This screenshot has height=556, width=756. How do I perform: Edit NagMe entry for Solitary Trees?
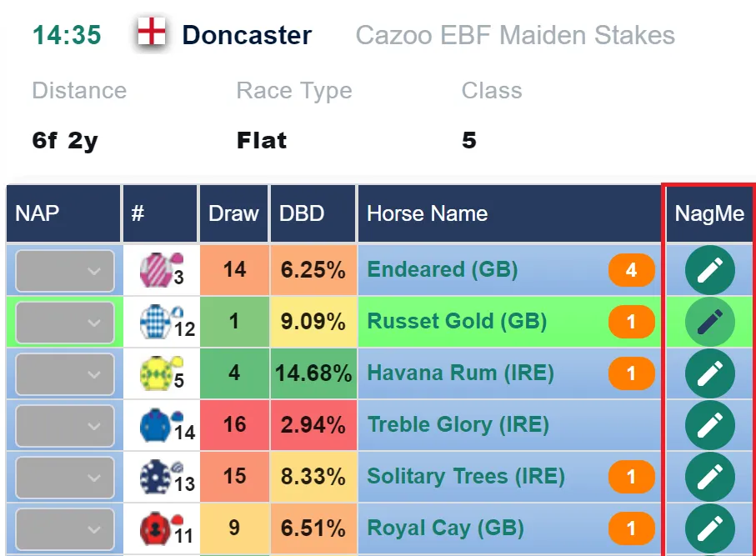[x=709, y=477]
